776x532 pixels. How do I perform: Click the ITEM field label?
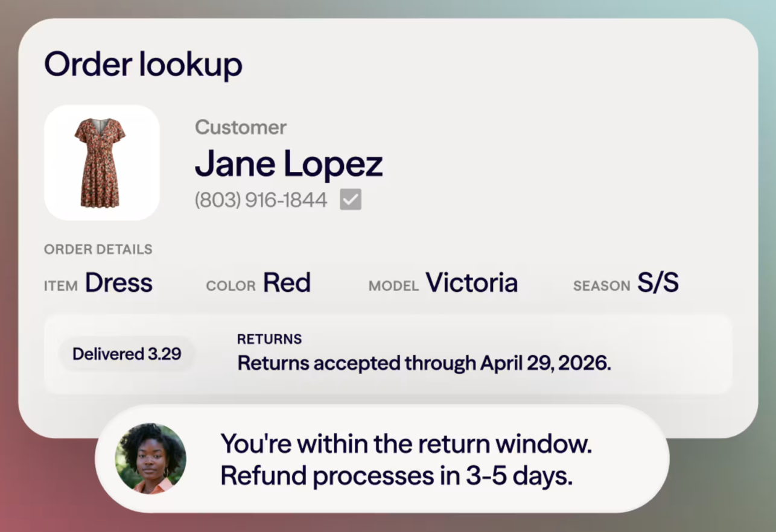click(61, 286)
